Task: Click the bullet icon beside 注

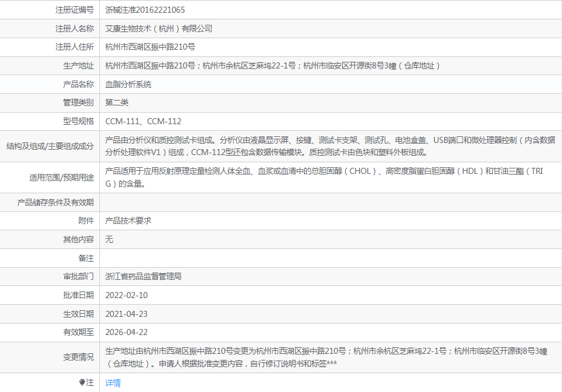Action: pyautogui.click(x=82, y=382)
